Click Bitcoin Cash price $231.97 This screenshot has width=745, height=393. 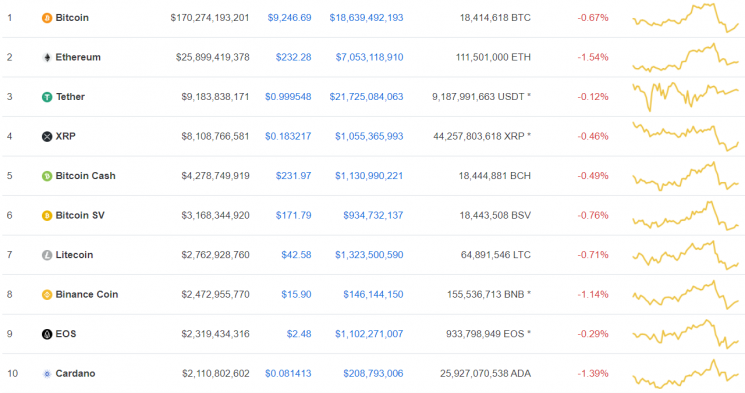[293, 176]
